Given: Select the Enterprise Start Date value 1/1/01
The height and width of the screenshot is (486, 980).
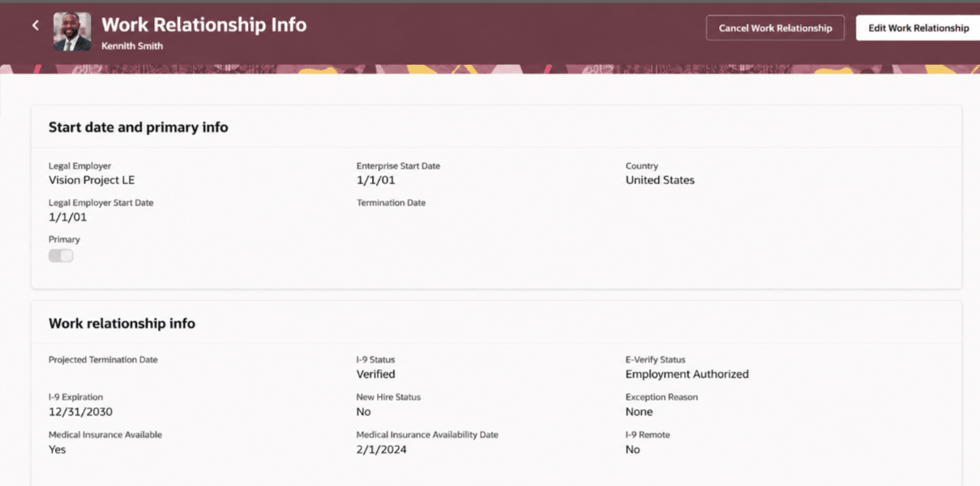Looking at the screenshot, I should pyautogui.click(x=376, y=180).
